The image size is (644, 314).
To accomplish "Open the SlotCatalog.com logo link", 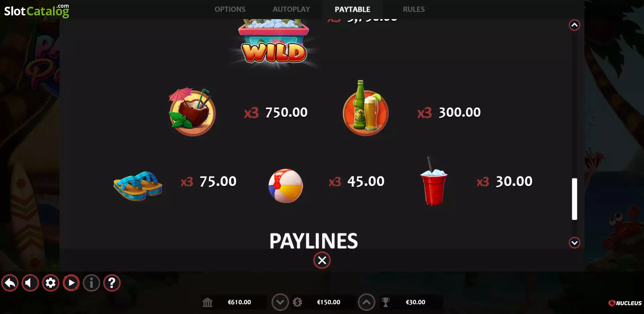I will pos(37,11).
